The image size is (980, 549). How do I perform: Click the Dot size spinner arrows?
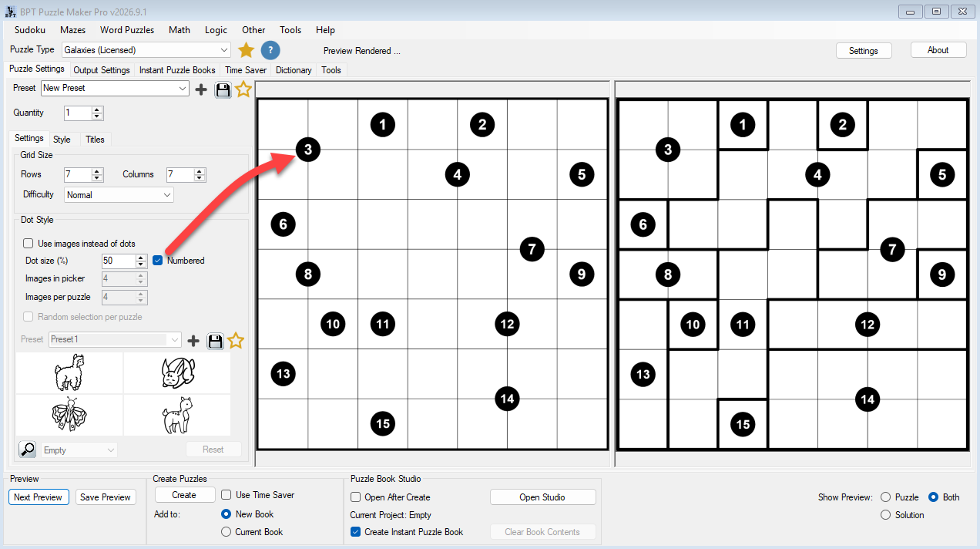(x=140, y=261)
